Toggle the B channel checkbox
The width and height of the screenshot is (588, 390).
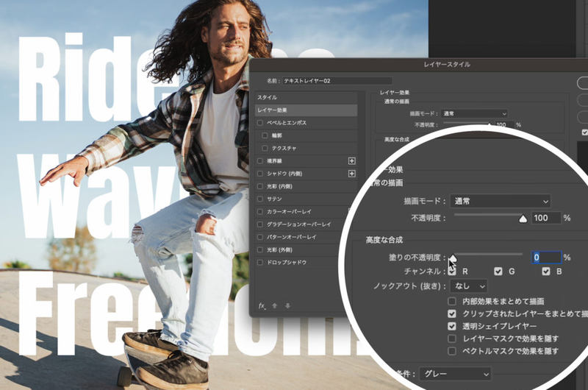click(x=546, y=272)
